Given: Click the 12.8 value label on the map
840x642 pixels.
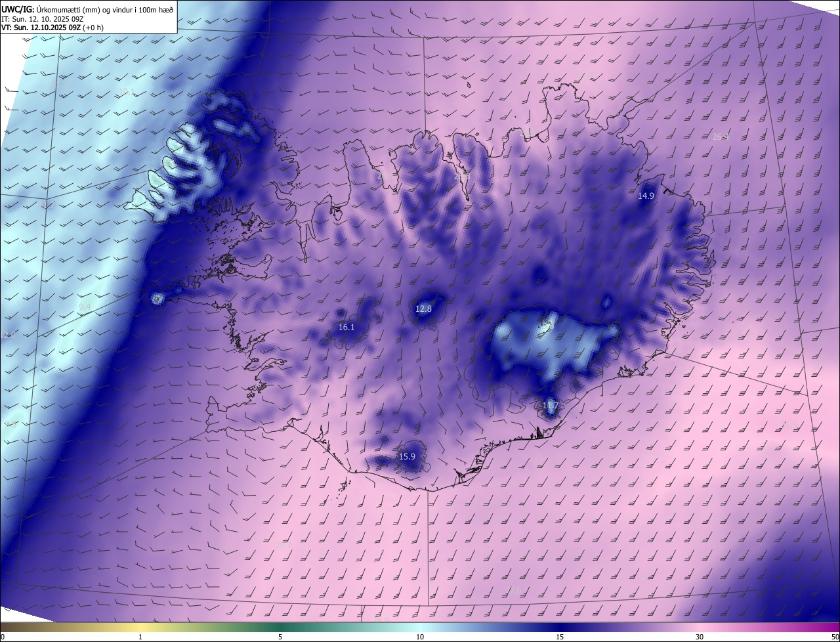Looking at the screenshot, I should tap(424, 309).
